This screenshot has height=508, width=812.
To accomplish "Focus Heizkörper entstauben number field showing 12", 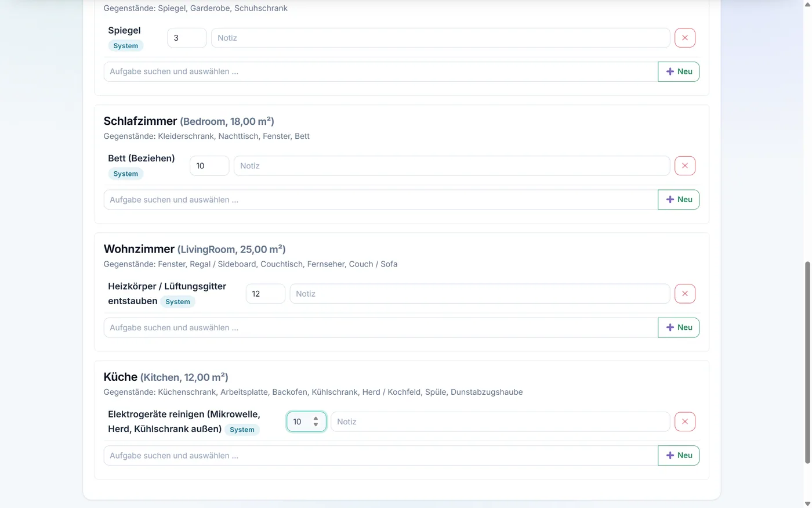I will [x=266, y=294].
